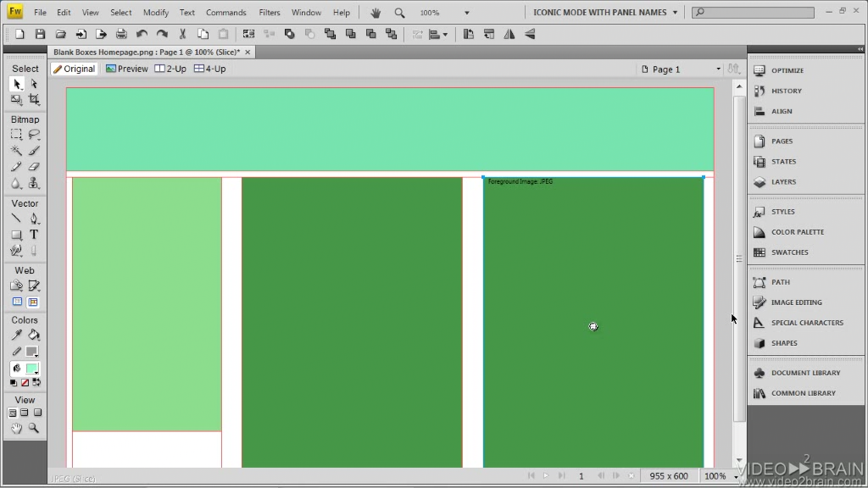Image resolution: width=868 pixels, height=488 pixels.
Task: Click the Undo arrow in toolbar
Action: [x=142, y=34]
